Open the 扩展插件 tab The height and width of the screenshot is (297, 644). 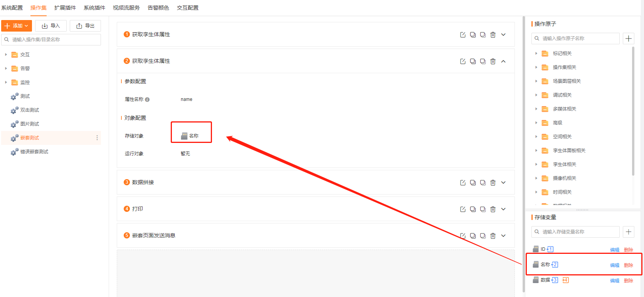point(65,8)
